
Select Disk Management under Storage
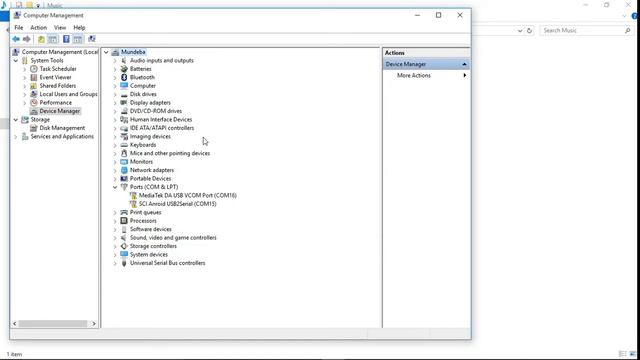[x=62, y=128]
